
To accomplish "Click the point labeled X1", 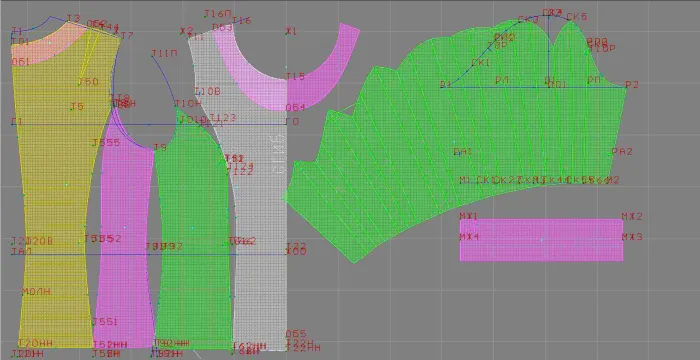I will [291, 31].
